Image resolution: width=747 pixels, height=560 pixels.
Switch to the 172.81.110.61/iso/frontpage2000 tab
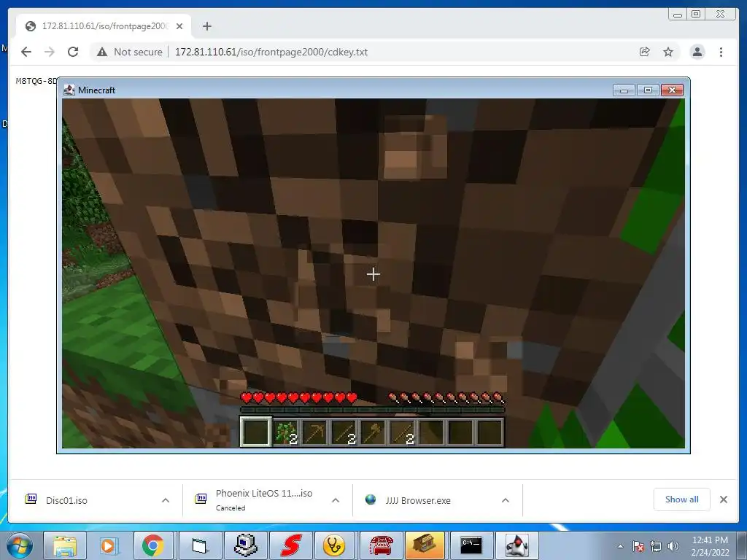tap(104, 26)
